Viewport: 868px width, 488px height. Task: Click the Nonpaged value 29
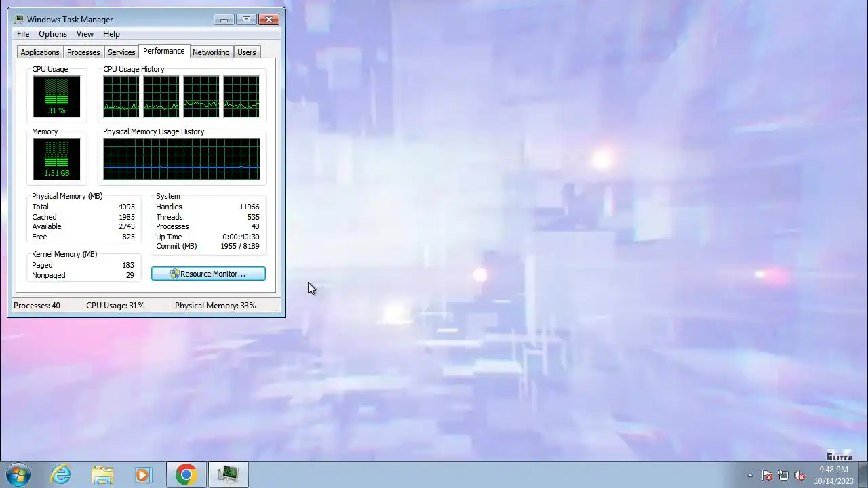130,275
